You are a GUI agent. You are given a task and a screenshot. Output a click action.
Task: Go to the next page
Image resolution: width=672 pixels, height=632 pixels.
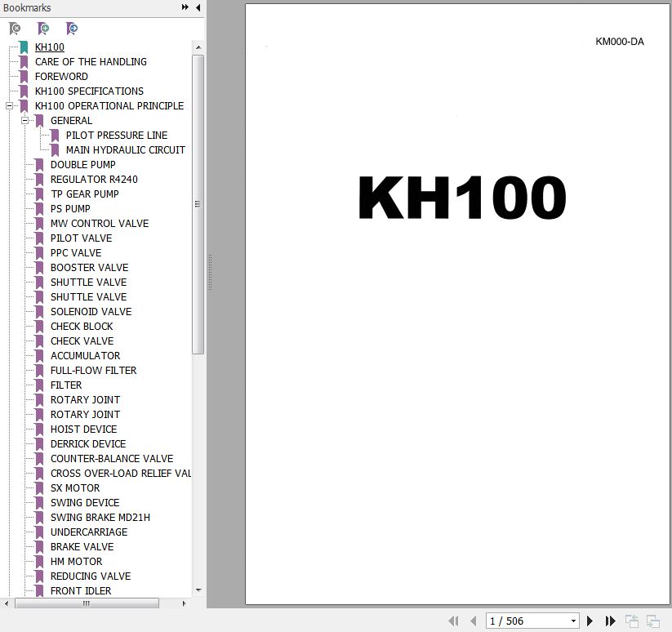point(590,621)
